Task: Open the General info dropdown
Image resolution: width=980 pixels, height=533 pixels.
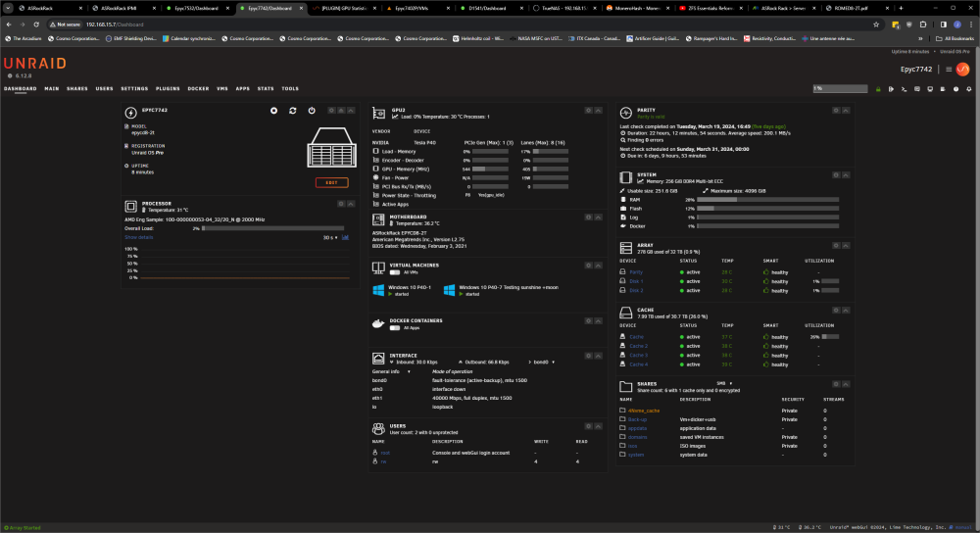Action: pyautogui.click(x=391, y=371)
